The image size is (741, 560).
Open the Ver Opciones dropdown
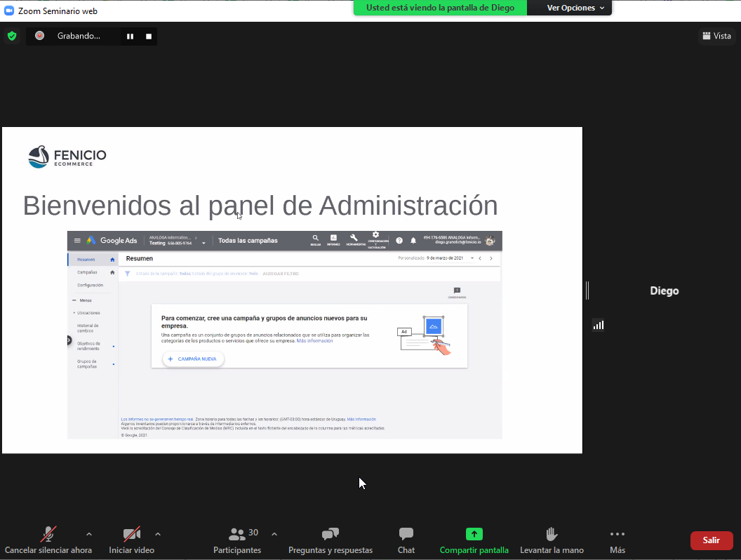pyautogui.click(x=570, y=8)
